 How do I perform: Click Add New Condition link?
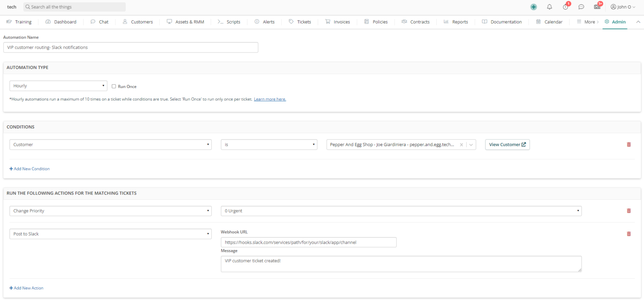coord(29,169)
